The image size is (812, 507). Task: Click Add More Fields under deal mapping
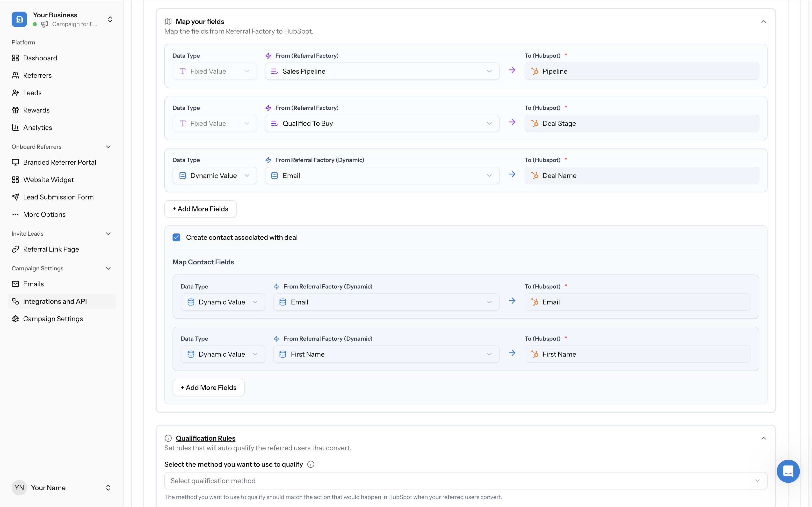[x=200, y=209]
